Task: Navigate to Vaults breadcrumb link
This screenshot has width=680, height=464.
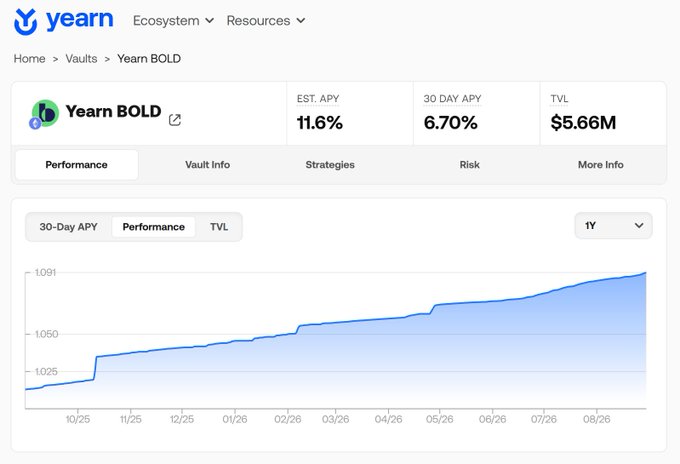Action: 81,59
